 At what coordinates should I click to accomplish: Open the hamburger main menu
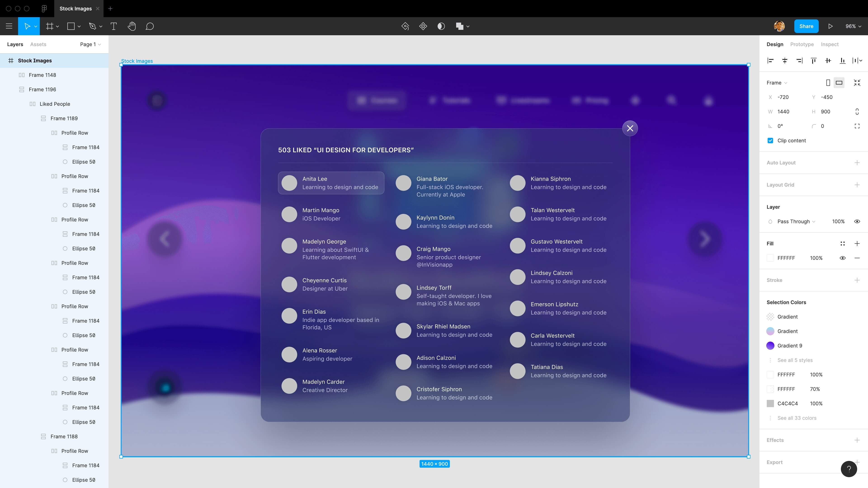(x=9, y=26)
